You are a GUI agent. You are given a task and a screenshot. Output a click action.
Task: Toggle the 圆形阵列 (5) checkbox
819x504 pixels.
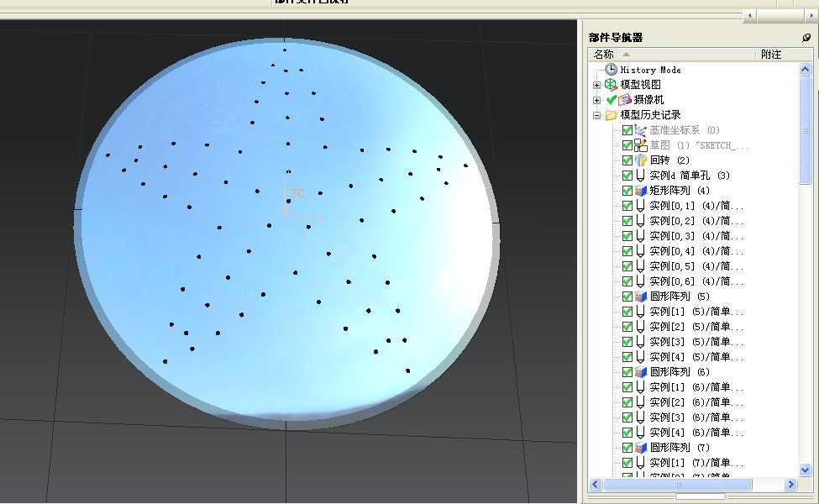click(627, 297)
